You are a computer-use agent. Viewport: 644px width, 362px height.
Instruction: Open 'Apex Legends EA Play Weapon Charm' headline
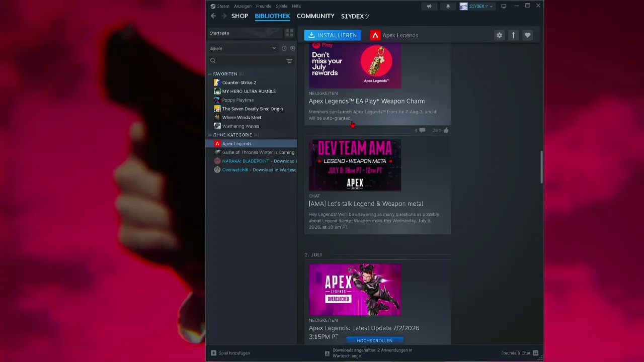click(x=367, y=101)
